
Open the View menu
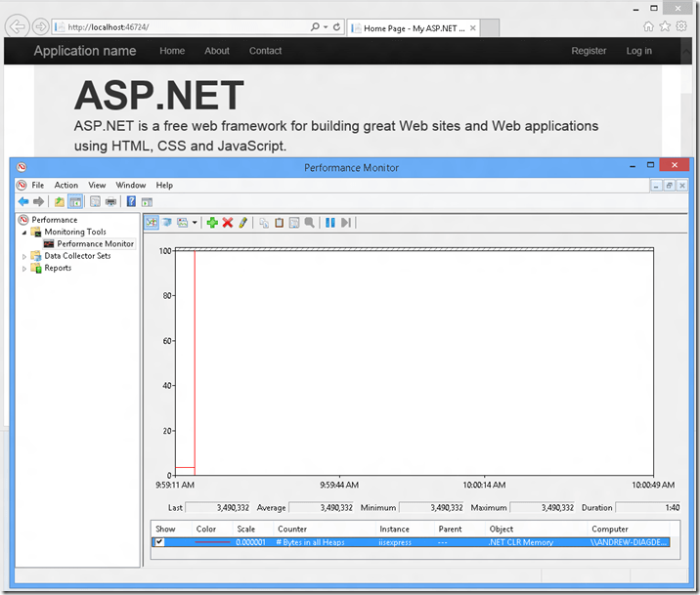tap(97, 185)
